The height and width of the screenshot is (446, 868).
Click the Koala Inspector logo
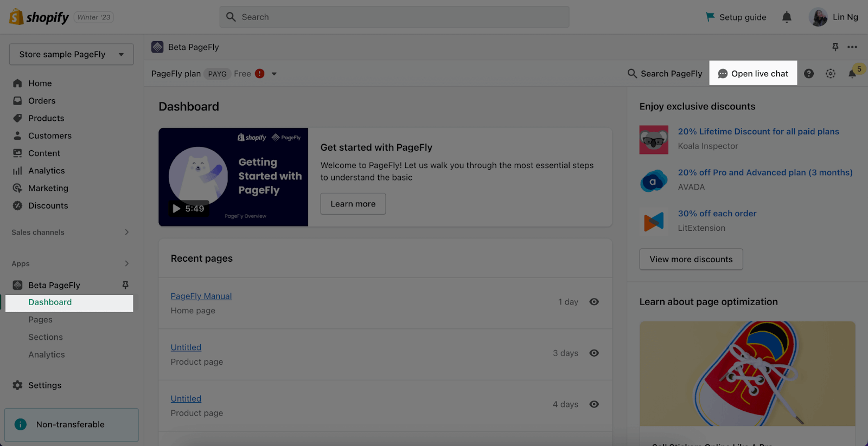(654, 140)
